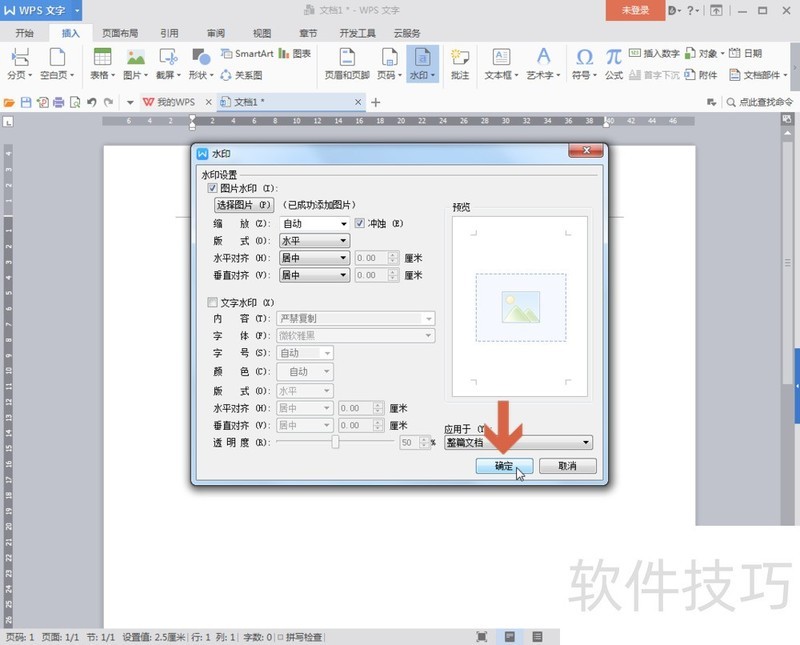
Task: Open 页眉和页脚 header and footer
Action: (x=347, y=64)
